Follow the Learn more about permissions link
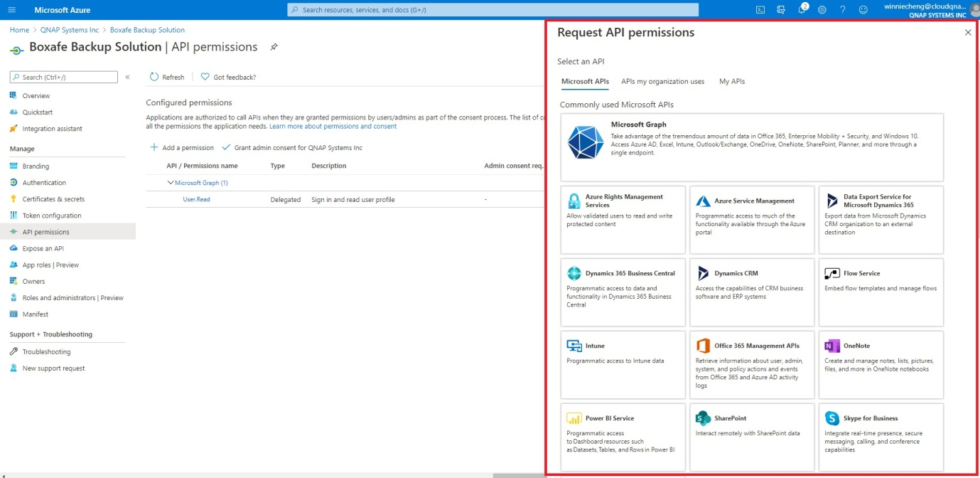The image size is (980, 478). click(333, 126)
